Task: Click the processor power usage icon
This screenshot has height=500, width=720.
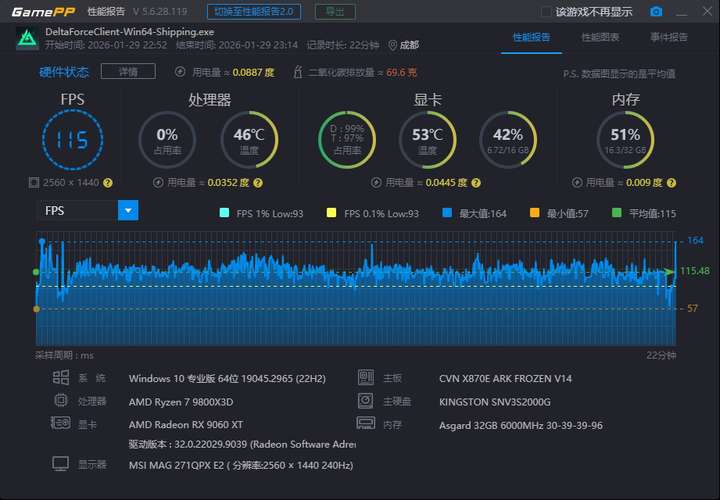Action: (x=158, y=182)
